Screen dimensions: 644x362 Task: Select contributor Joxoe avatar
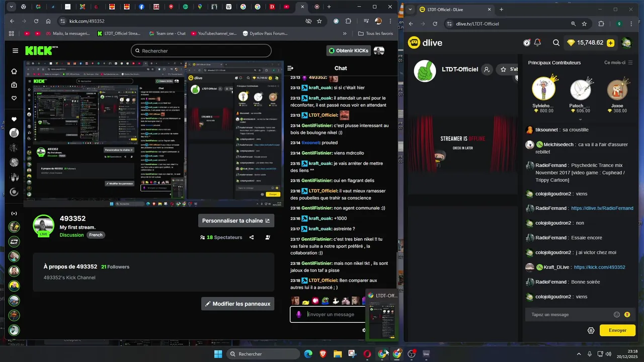(x=617, y=89)
